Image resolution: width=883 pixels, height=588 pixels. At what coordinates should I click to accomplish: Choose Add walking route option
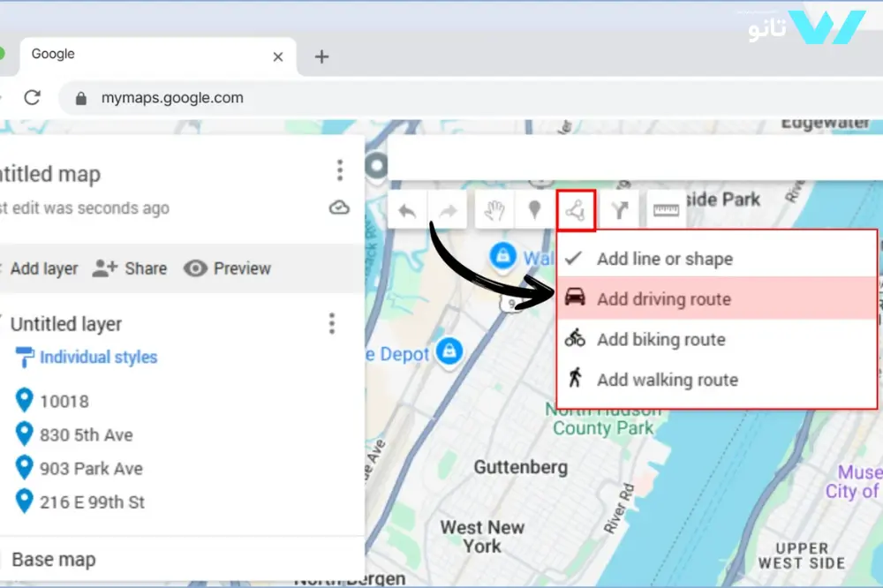click(x=667, y=381)
